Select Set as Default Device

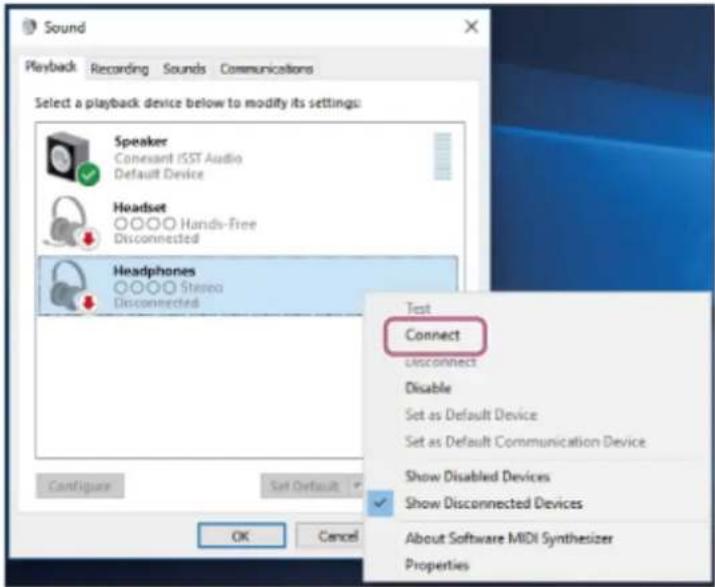tap(471, 415)
